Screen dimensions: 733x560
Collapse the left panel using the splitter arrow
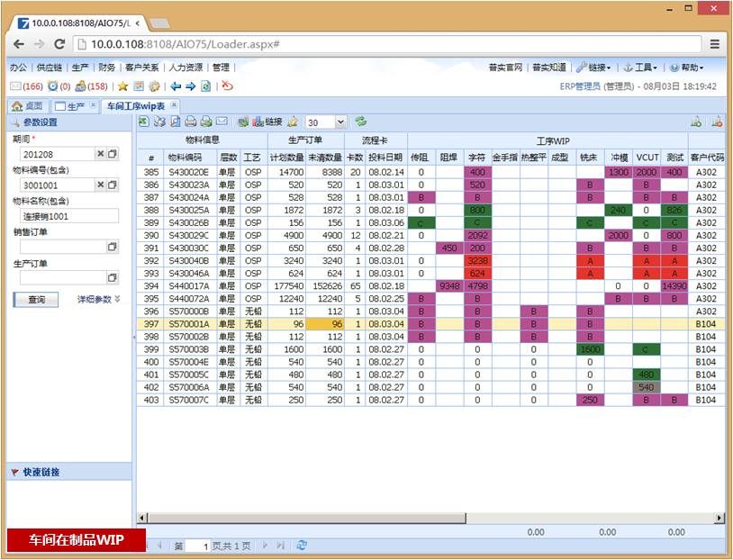[134, 337]
